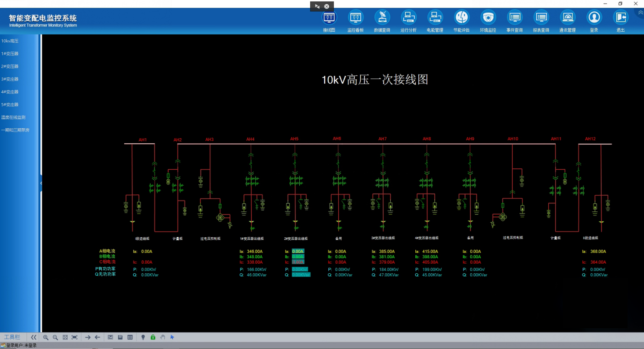This screenshot has height=349, width=644.
Task: Select 5#变压器 in the sidebar
Action: (10, 104)
